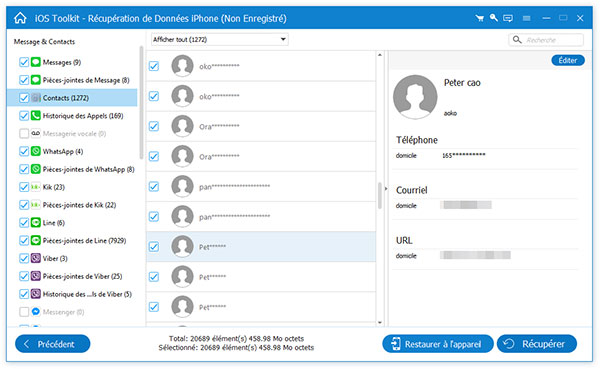Click Peter cao's large avatar picture
Screen dimensions: 600x369
coord(415,97)
